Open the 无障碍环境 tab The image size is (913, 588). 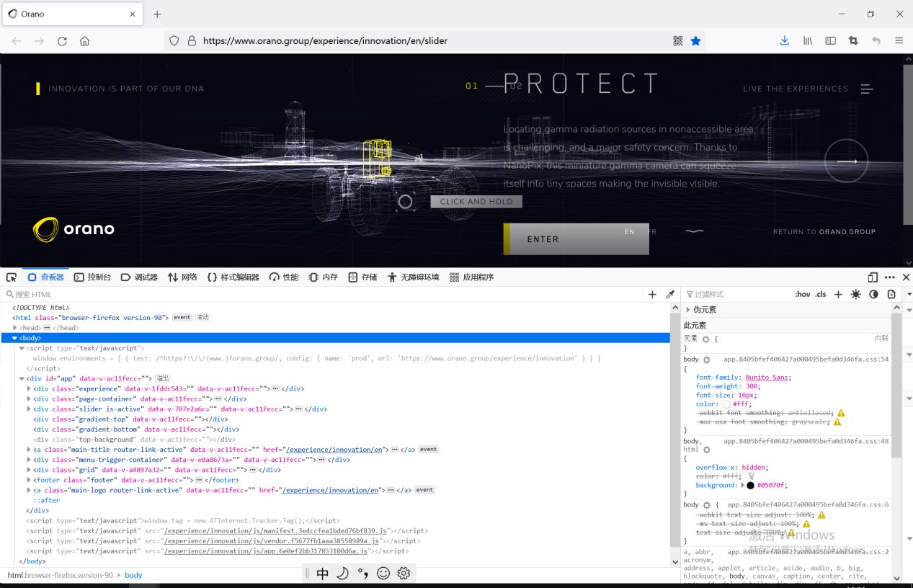click(413, 277)
